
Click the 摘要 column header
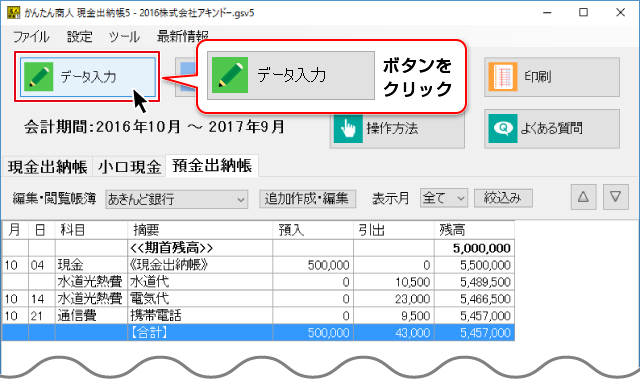[x=200, y=230]
